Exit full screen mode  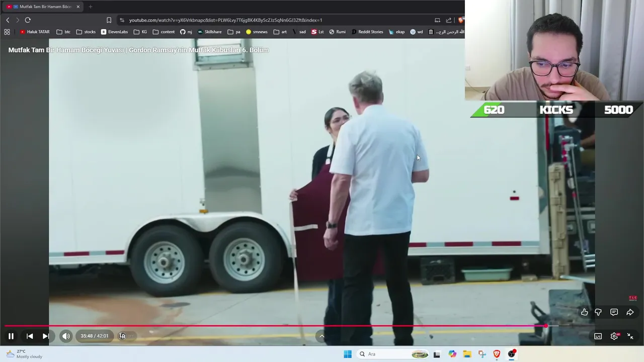(x=630, y=336)
